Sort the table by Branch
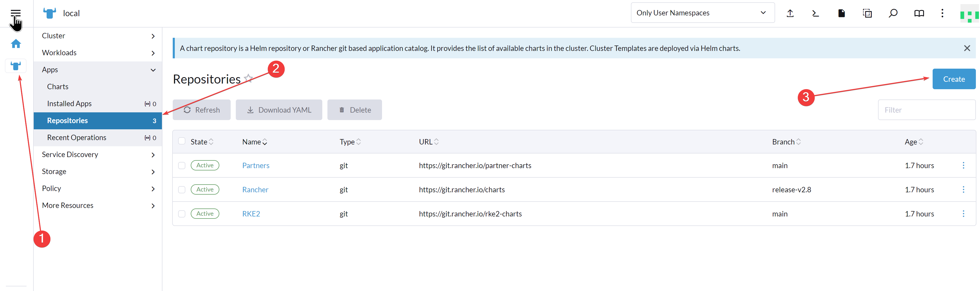The height and width of the screenshot is (291, 980). (x=786, y=142)
